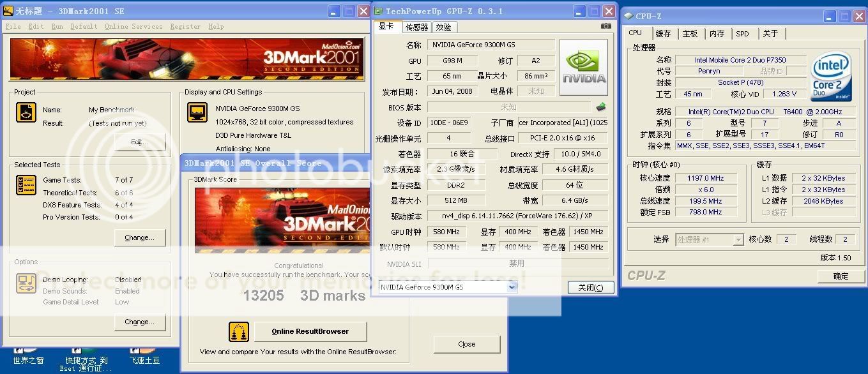Switch to the 关于 tab in CPU-Z

pos(771,34)
